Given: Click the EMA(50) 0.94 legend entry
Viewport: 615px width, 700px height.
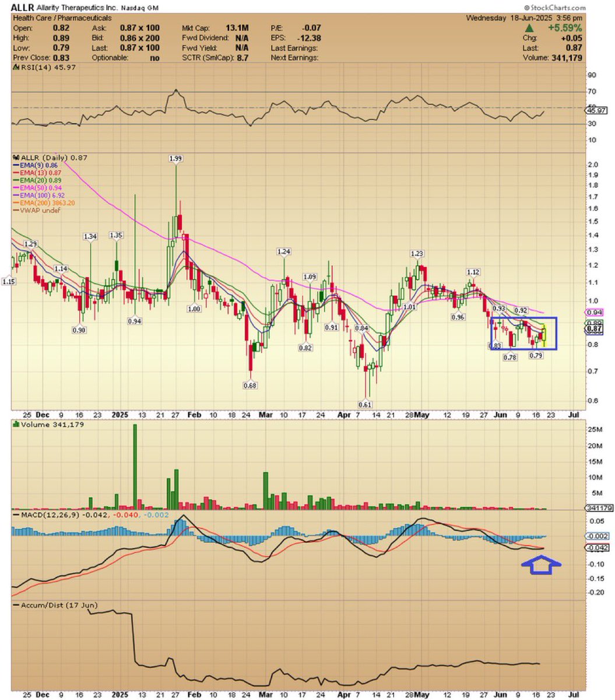Looking at the screenshot, I should (38, 188).
